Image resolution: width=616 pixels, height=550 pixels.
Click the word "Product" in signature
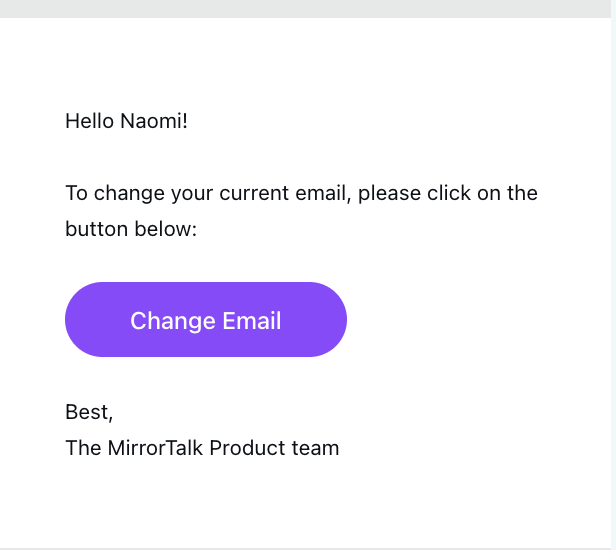253,448
